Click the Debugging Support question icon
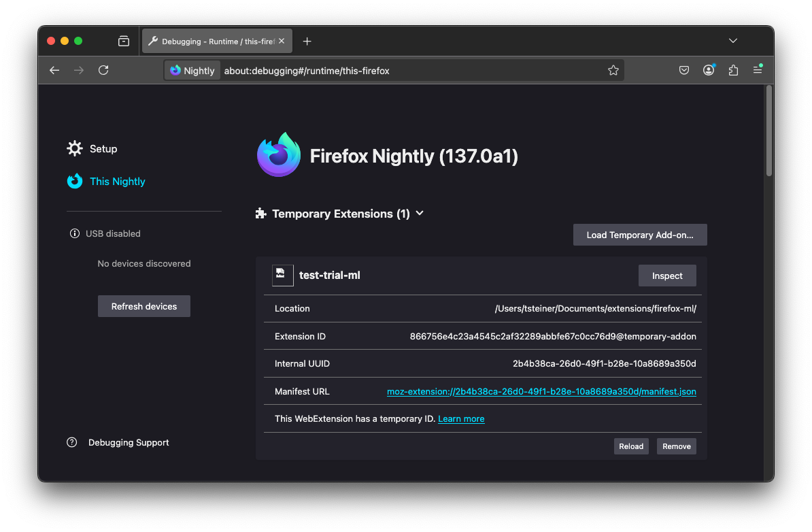Screen dimensions: 812x532 click(x=72, y=442)
